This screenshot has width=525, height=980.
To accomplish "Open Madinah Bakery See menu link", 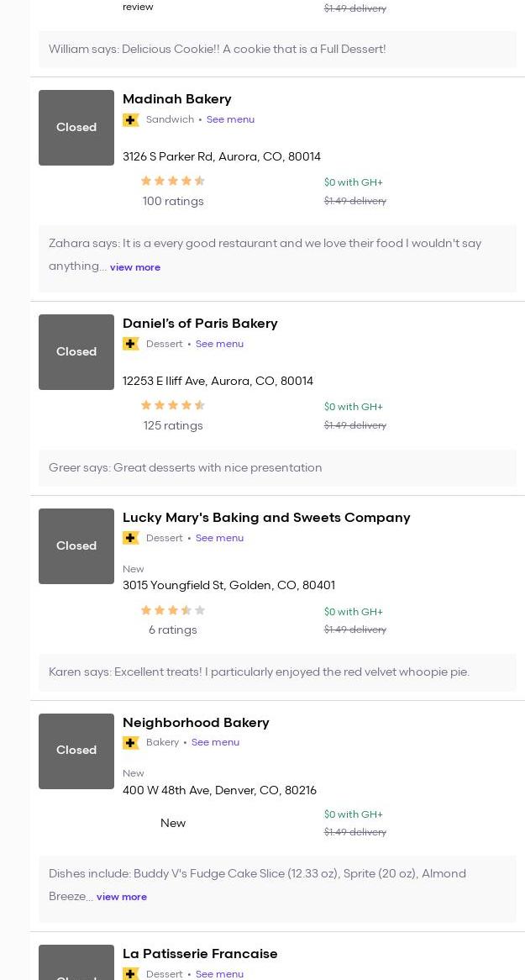I will [230, 119].
